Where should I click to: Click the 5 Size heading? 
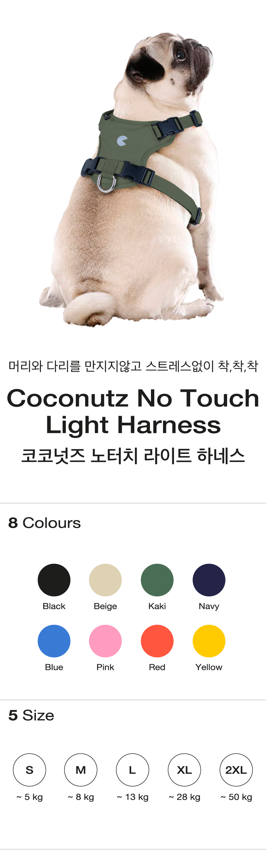31,715
